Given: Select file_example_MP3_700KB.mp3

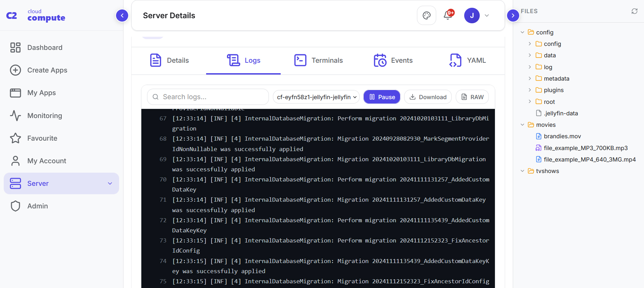Looking at the screenshot, I should pos(582,148).
